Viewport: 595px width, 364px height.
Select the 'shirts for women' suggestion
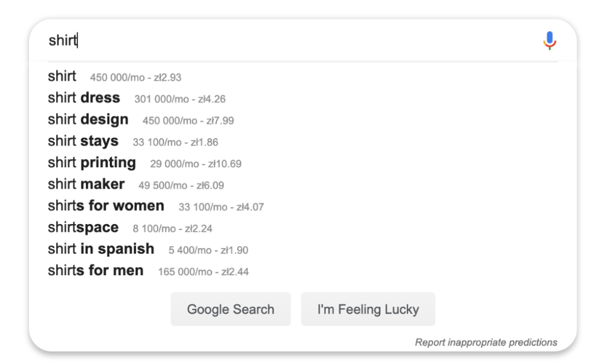(x=106, y=206)
